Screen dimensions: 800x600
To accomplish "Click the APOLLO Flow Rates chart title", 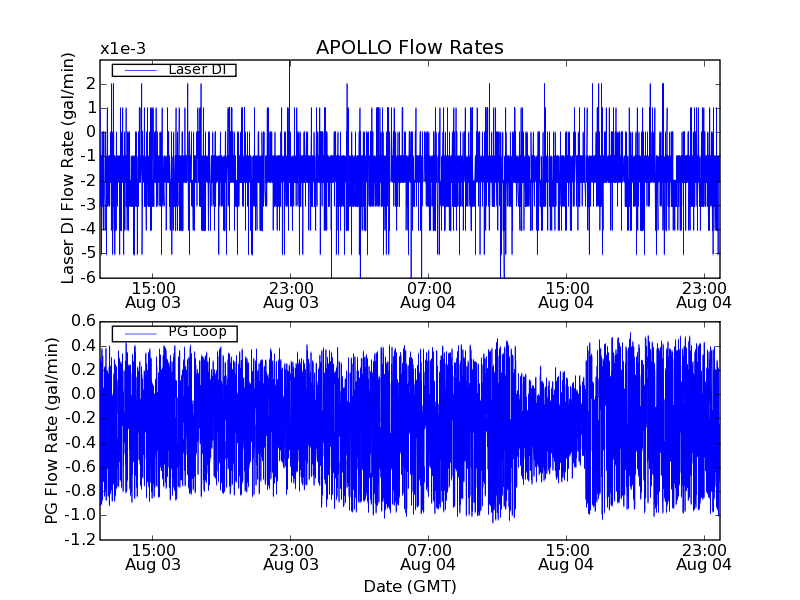I will coord(409,48).
